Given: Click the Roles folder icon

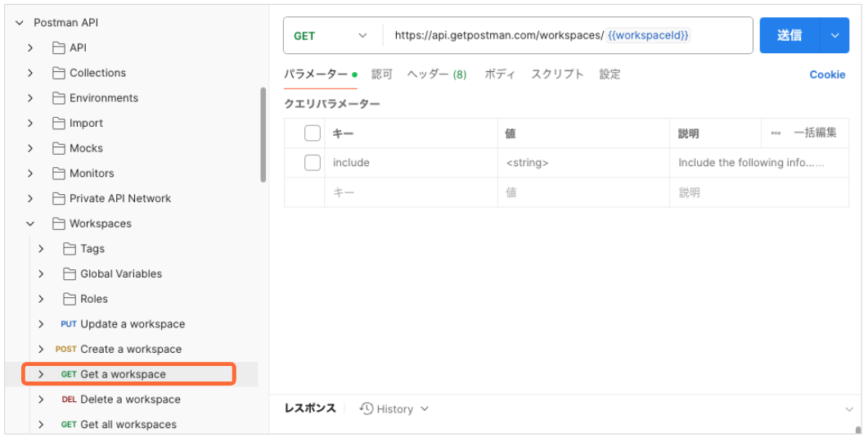Looking at the screenshot, I should [x=70, y=299].
